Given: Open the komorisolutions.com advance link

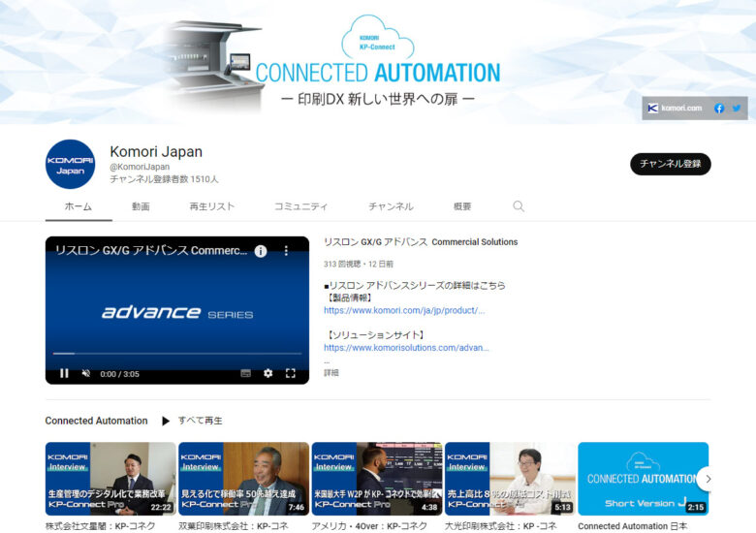Looking at the screenshot, I should pos(406,348).
